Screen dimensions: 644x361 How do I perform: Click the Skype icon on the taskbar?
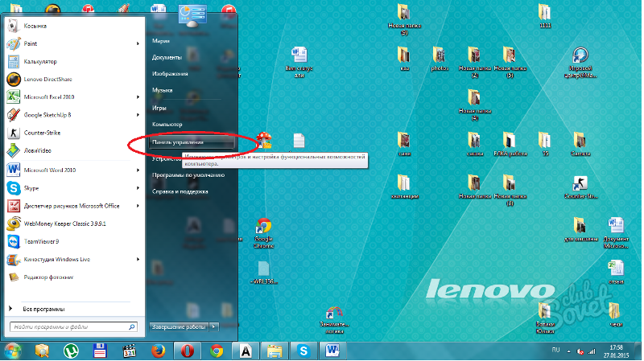tap(303, 351)
